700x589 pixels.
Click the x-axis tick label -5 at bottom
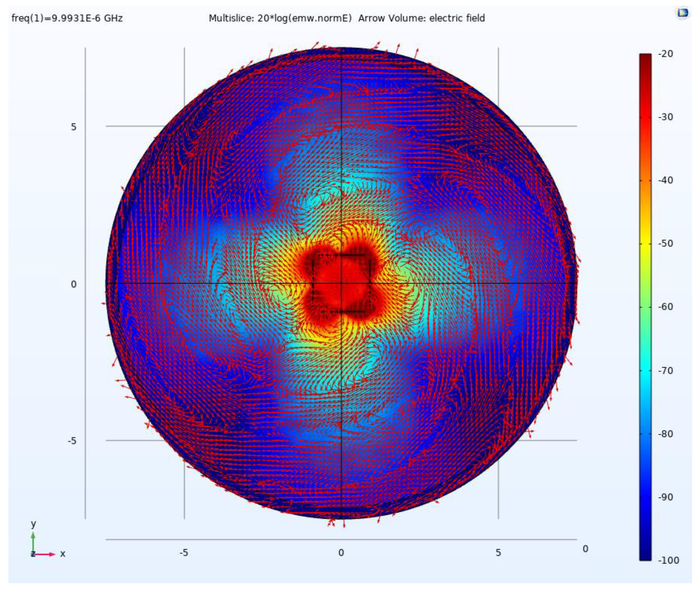click(x=184, y=553)
